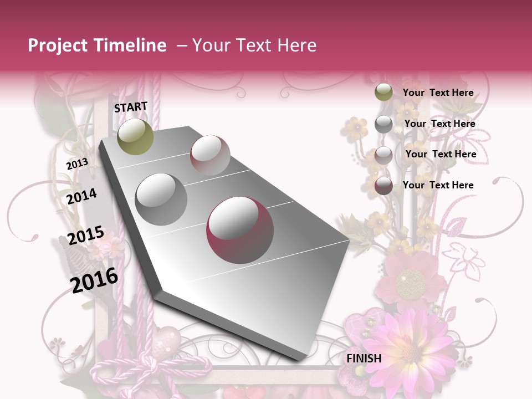
Task: Click the large maroon sphere for 2016
Action: click(x=241, y=230)
